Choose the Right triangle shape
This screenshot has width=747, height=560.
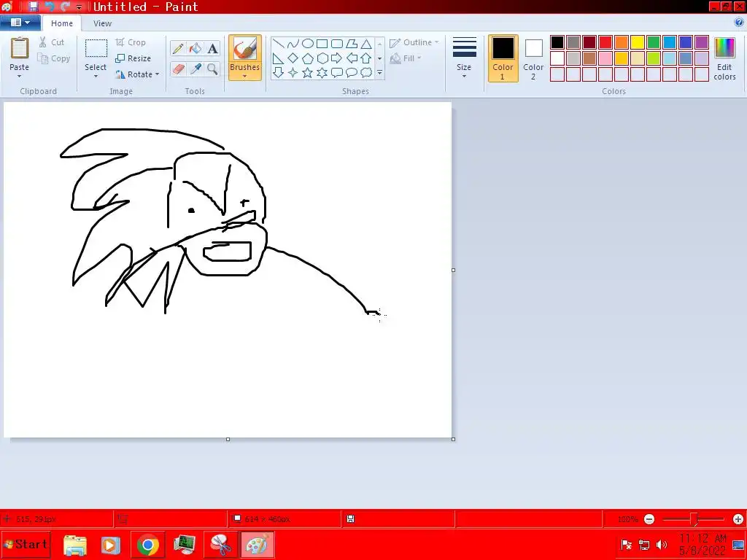tap(278, 58)
